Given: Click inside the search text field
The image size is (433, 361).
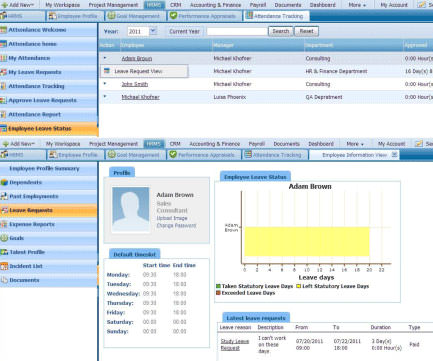Looking at the screenshot, I should click(237, 31).
